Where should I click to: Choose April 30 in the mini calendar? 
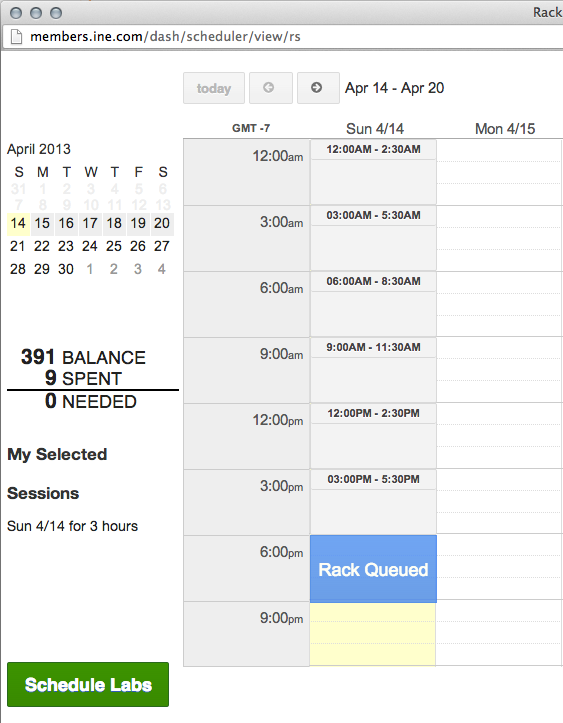66,269
